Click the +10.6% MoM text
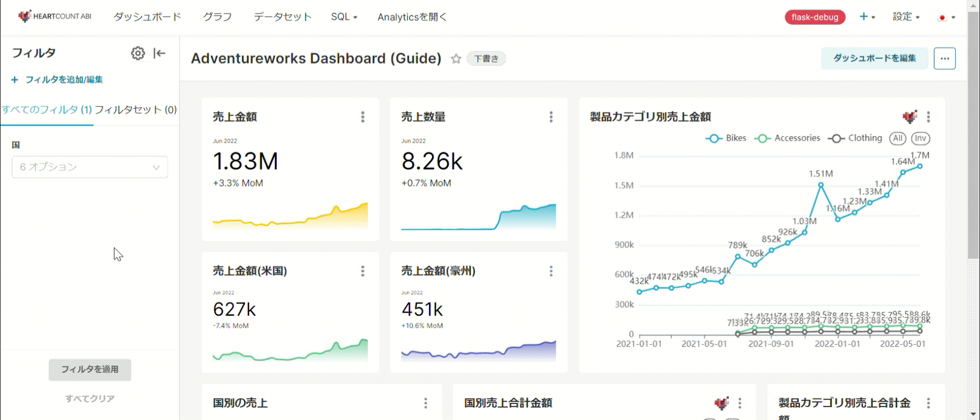This screenshot has height=420, width=980. (422, 326)
